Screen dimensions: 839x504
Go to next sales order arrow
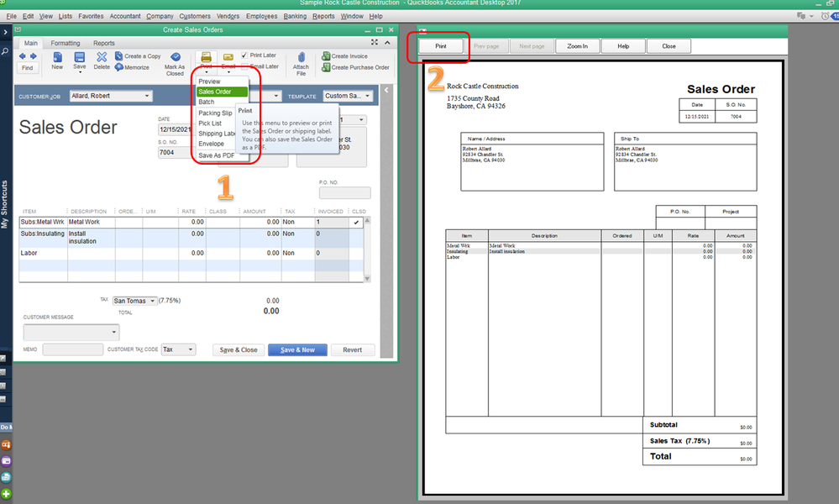[34, 56]
